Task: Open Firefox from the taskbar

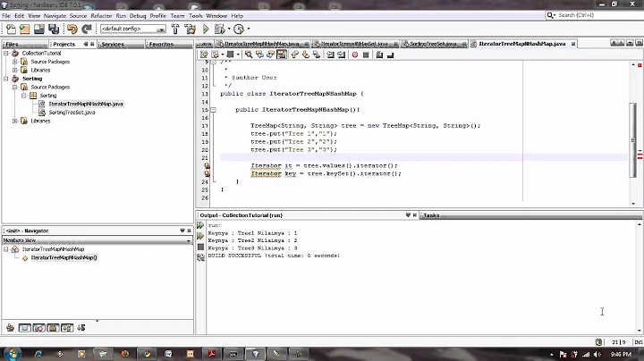Action: tap(125, 354)
